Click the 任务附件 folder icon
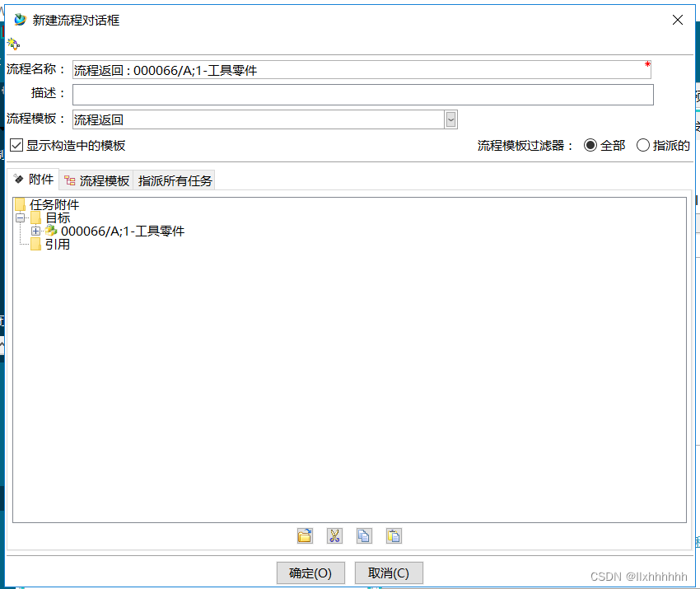This screenshot has width=700, height=589. 20,204
